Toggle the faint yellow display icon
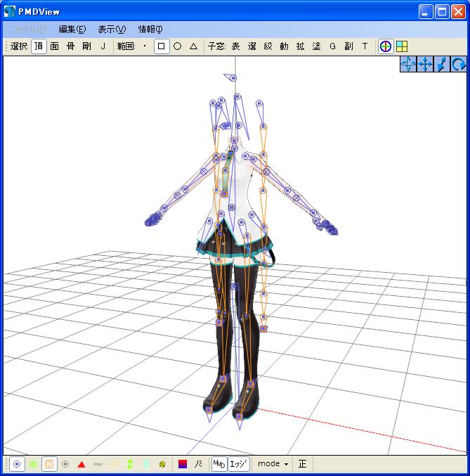Image resolution: width=470 pixels, height=476 pixels. click(114, 464)
